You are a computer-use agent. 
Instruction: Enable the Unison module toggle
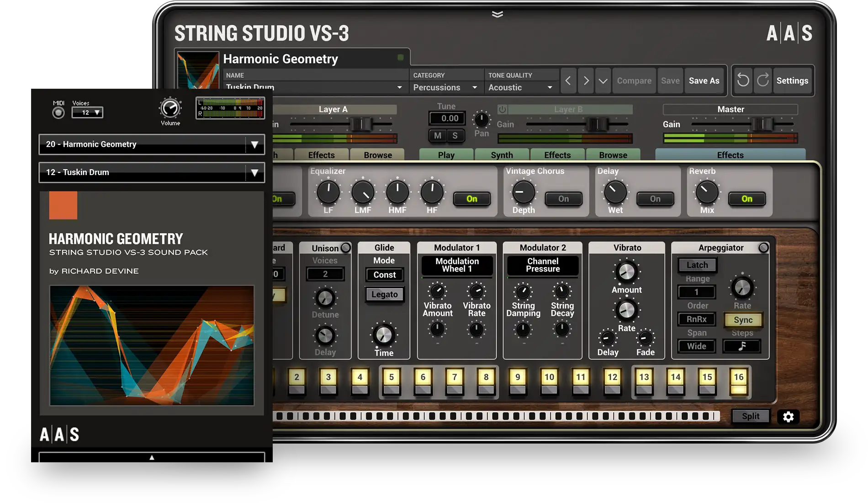pyautogui.click(x=346, y=247)
